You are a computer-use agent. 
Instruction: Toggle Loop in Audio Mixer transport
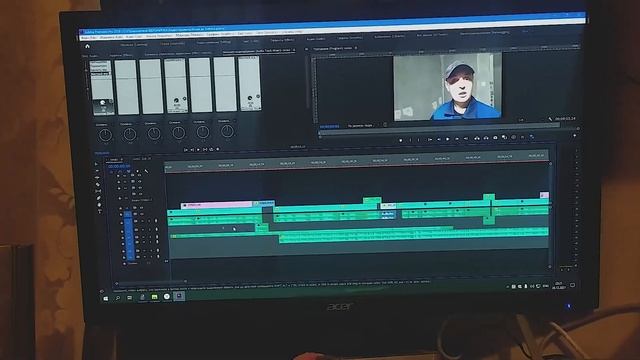(x=211, y=150)
